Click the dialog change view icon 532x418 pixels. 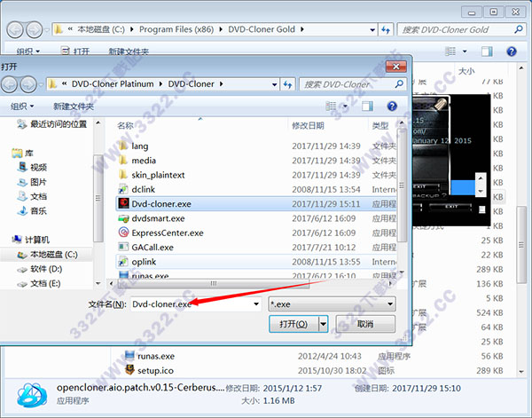coord(331,106)
